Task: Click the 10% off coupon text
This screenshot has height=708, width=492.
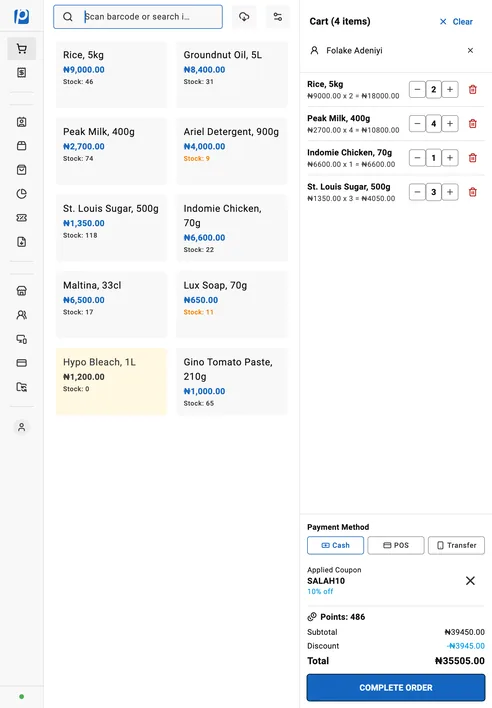Action: [320, 592]
